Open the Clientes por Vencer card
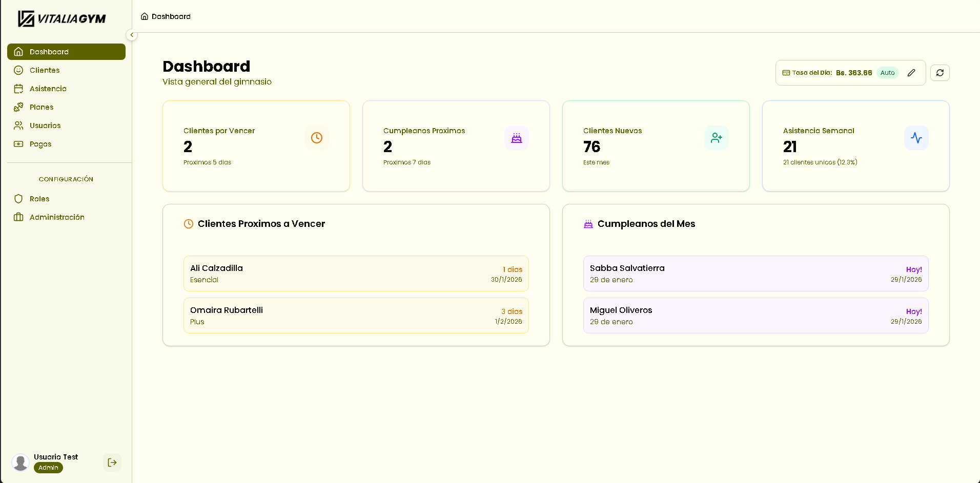Screen dimensions: 980x483 pos(256,146)
